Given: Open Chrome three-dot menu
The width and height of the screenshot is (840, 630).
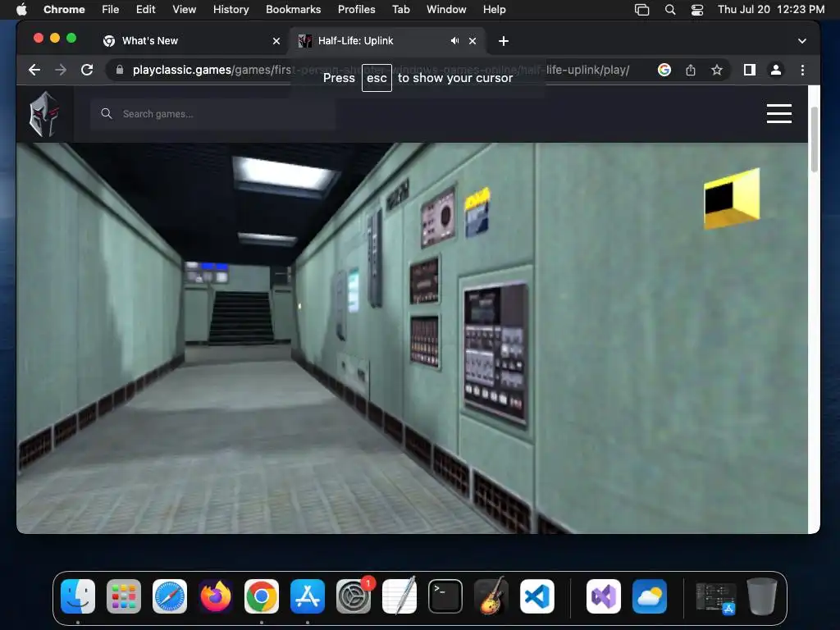Looking at the screenshot, I should (802, 70).
